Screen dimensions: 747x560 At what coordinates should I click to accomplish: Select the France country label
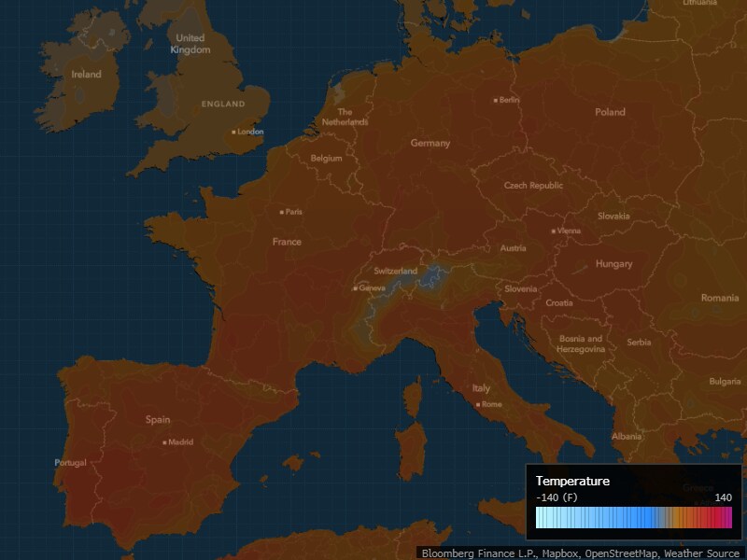(x=287, y=242)
